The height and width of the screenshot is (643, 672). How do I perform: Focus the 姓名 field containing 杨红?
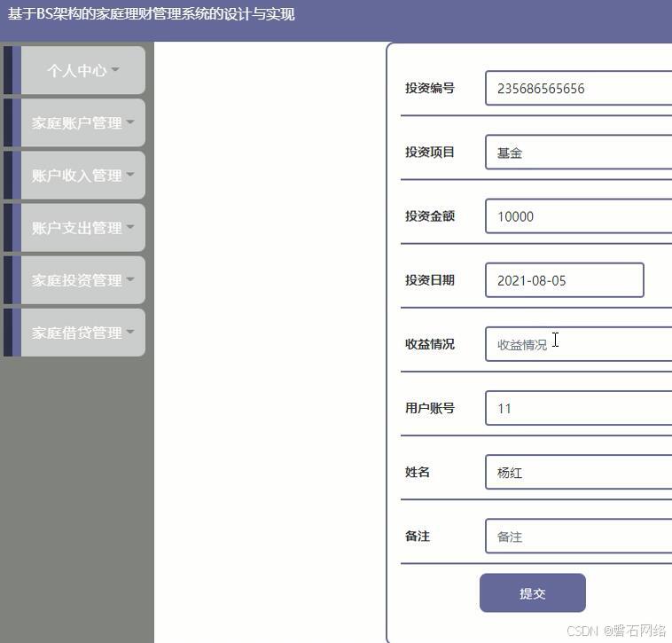(579, 473)
